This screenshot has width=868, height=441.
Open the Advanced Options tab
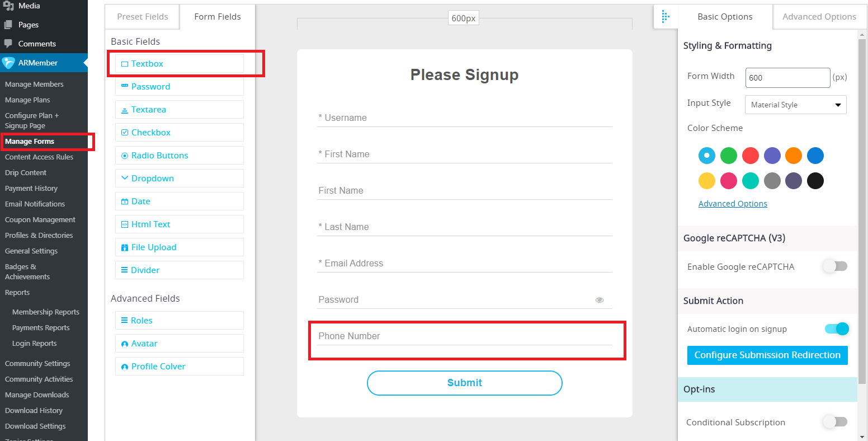819,17
